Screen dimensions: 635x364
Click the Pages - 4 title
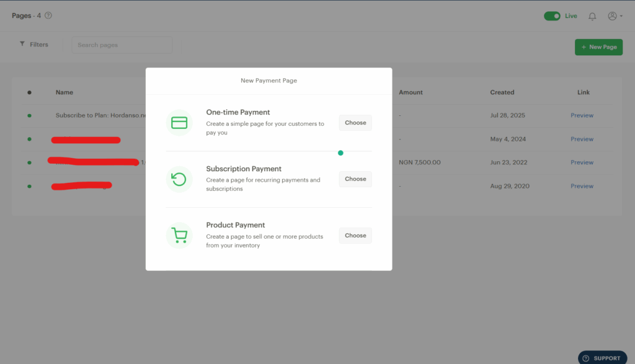(x=26, y=16)
